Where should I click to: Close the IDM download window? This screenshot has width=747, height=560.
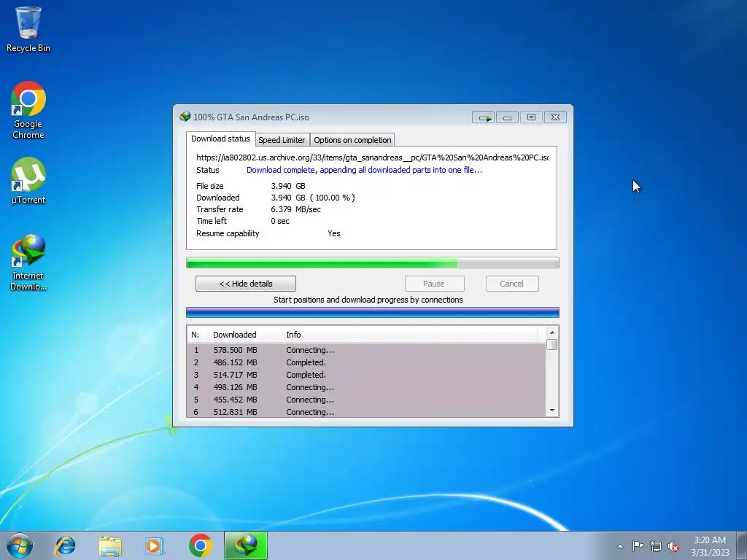[x=555, y=117]
